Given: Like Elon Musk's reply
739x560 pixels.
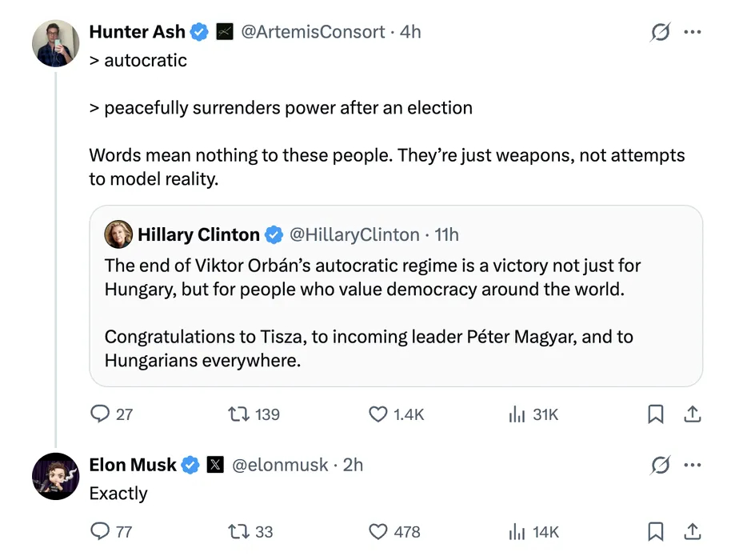Looking at the screenshot, I should tap(377, 531).
